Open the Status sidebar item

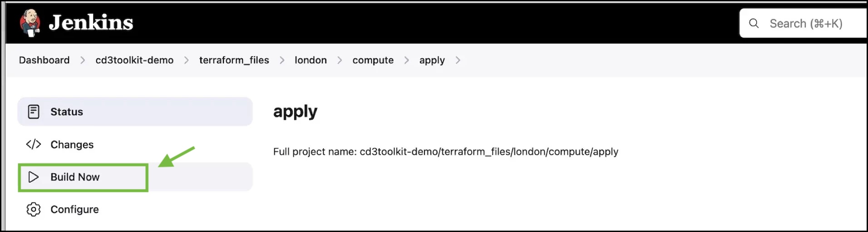point(67,111)
